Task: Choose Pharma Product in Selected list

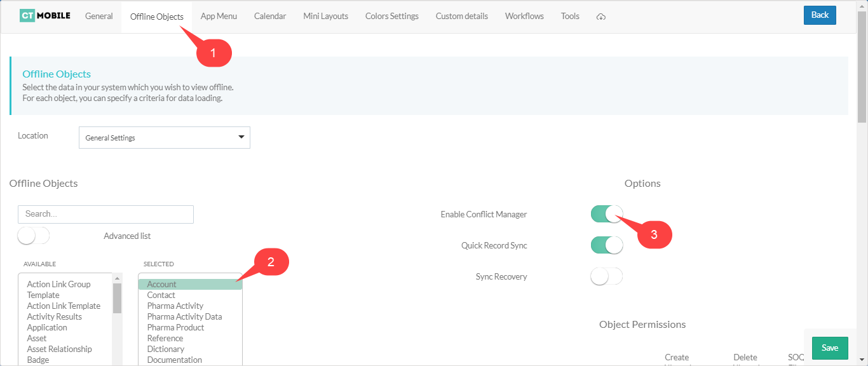Action: (175, 327)
